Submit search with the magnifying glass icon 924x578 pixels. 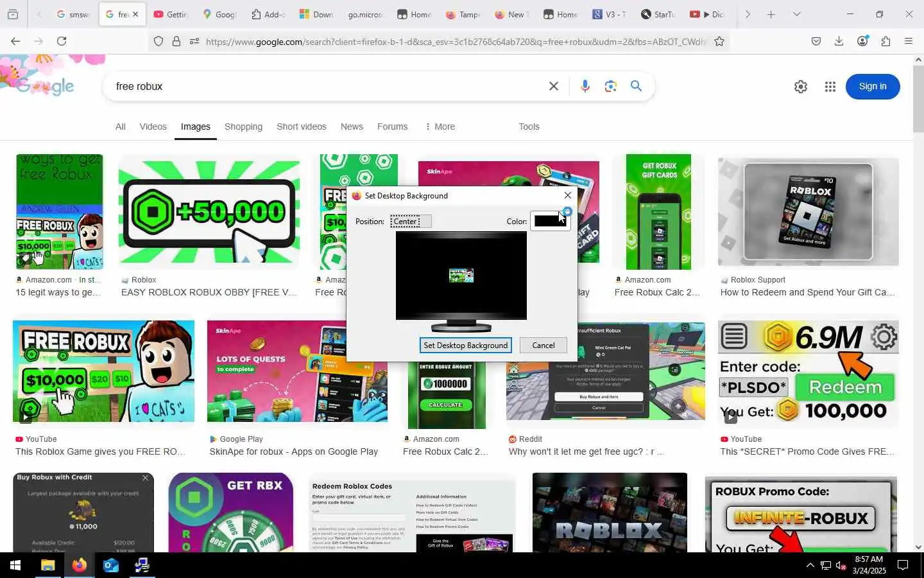point(636,86)
